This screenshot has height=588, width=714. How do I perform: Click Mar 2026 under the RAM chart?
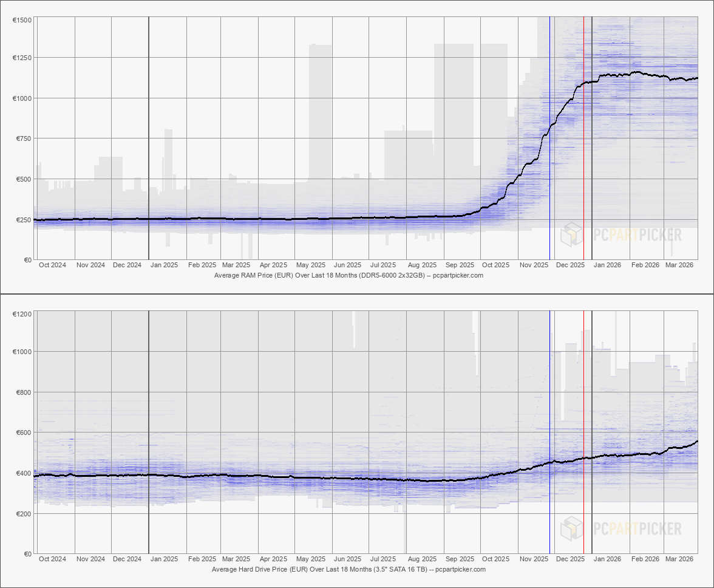679,265
